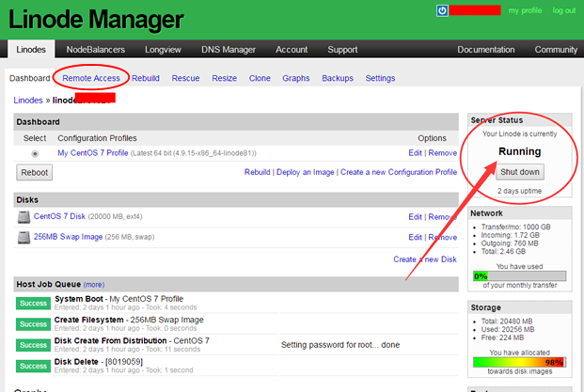Show more of the Host Job Queue
Screen dimensions: 584x392
pyautogui.click(x=94, y=285)
